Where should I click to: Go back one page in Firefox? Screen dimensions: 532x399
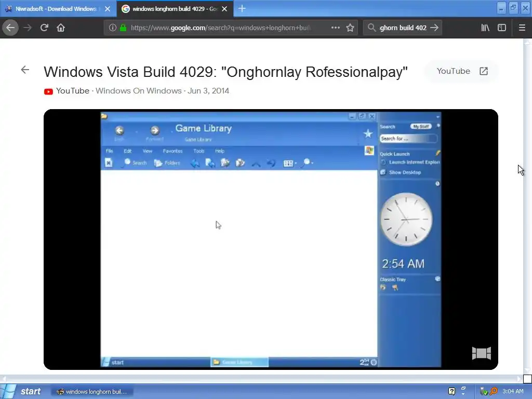click(10, 28)
